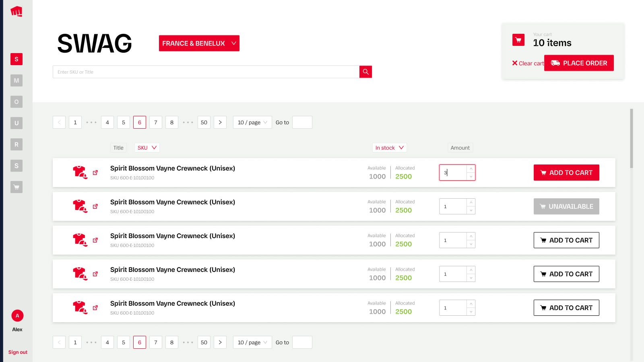This screenshot has width=644, height=362.
Task: Open the 10 / page dropdown below the list
Action: [252, 342]
